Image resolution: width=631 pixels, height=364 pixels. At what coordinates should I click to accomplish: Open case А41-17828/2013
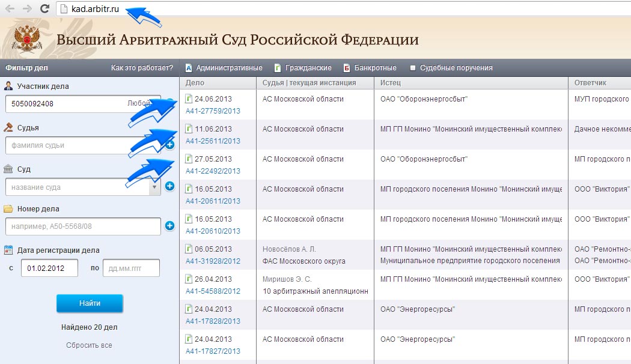tap(213, 321)
